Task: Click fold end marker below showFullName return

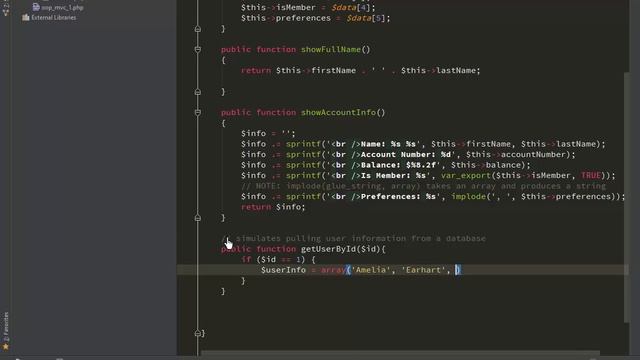Action: click(x=198, y=92)
